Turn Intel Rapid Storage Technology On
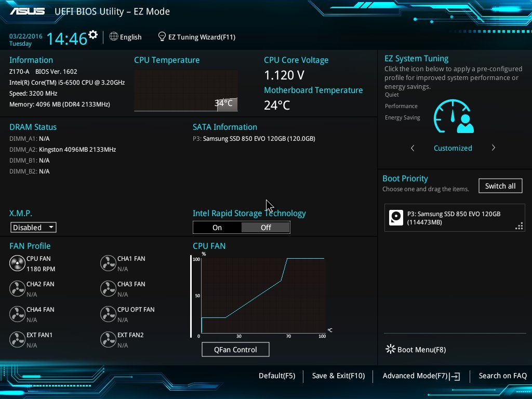532x399 pixels. coord(217,228)
